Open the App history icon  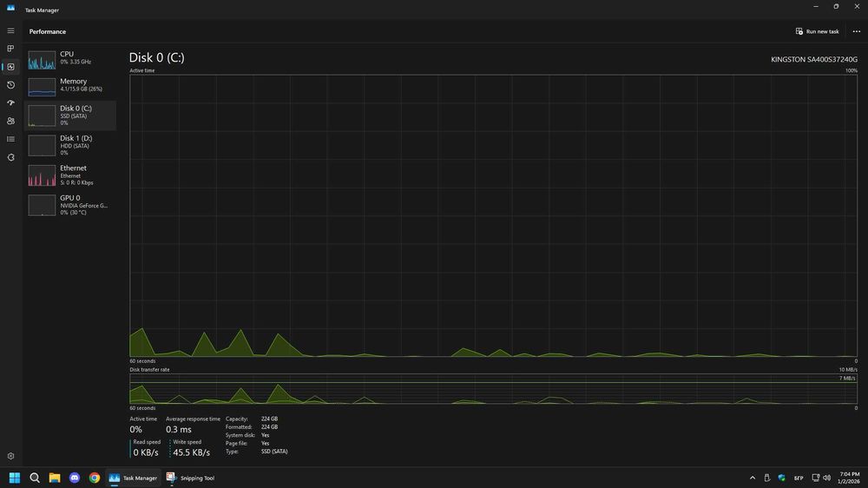10,85
